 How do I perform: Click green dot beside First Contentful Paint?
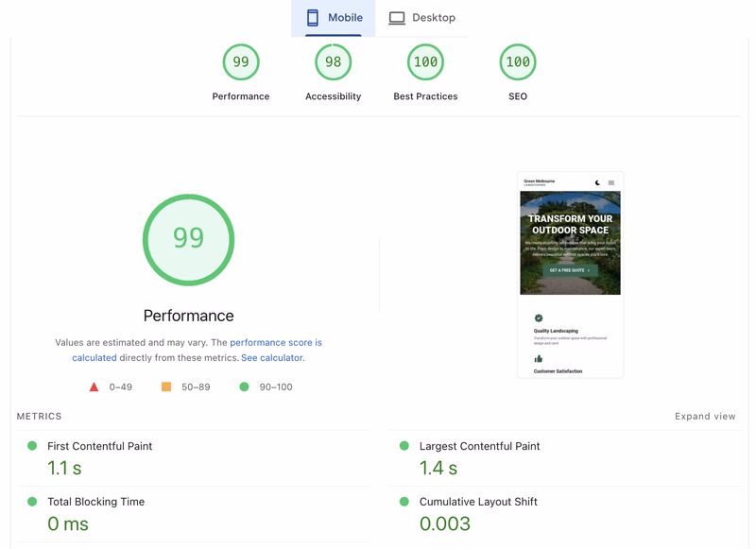34,446
